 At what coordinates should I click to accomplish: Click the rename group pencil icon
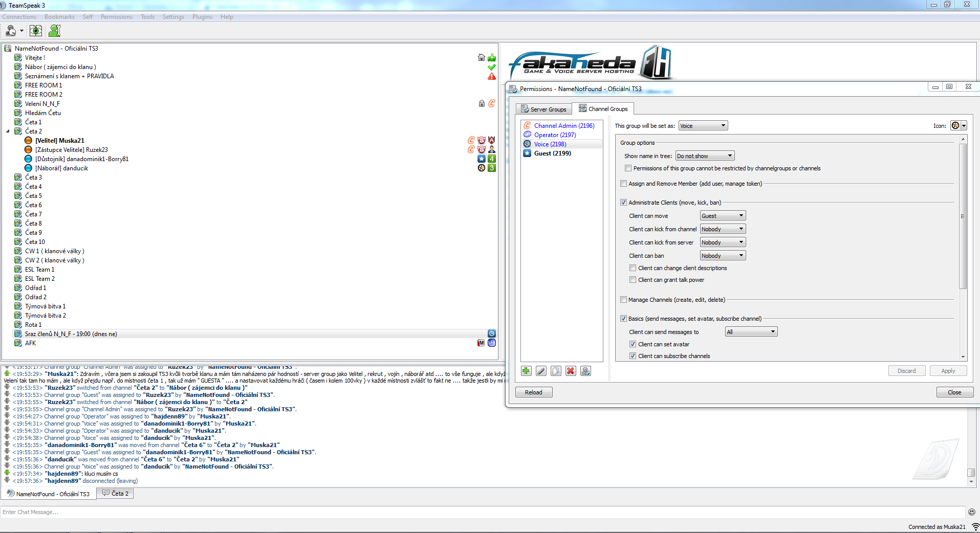click(541, 371)
